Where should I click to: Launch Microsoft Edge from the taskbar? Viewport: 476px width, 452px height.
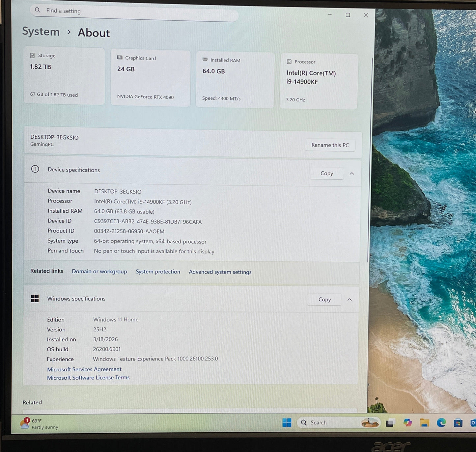pyautogui.click(x=441, y=423)
